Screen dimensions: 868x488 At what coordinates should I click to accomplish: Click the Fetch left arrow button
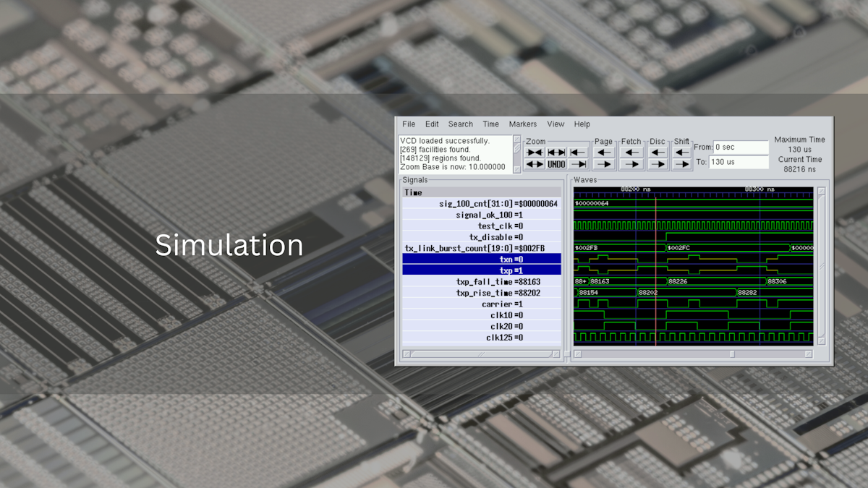pyautogui.click(x=631, y=152)
